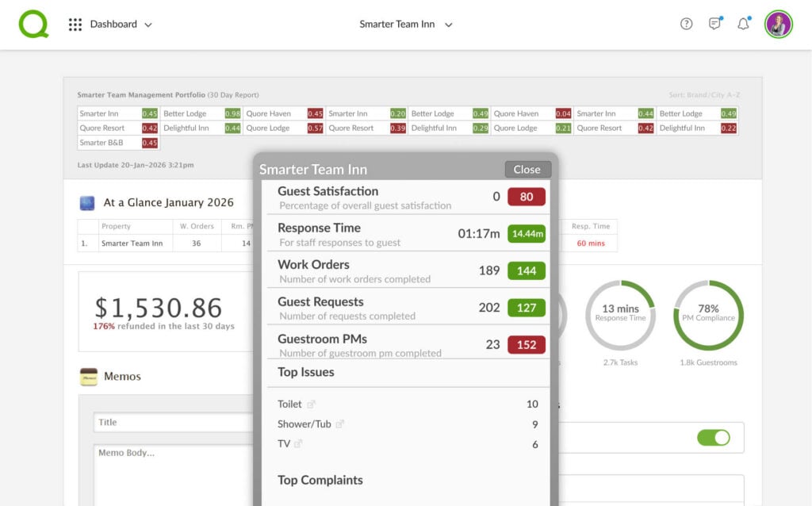Select the Delightful Inn 0.22 tile

697,128
